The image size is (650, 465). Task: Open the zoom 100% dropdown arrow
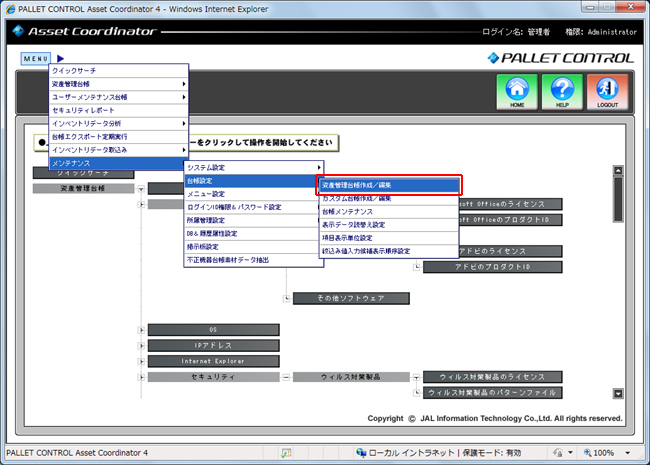(x=628, y=453)
